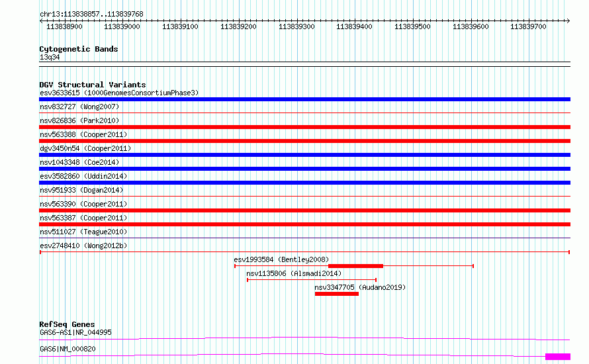Click the blue bar under esv3633615
589x364 pixels.
304,99
